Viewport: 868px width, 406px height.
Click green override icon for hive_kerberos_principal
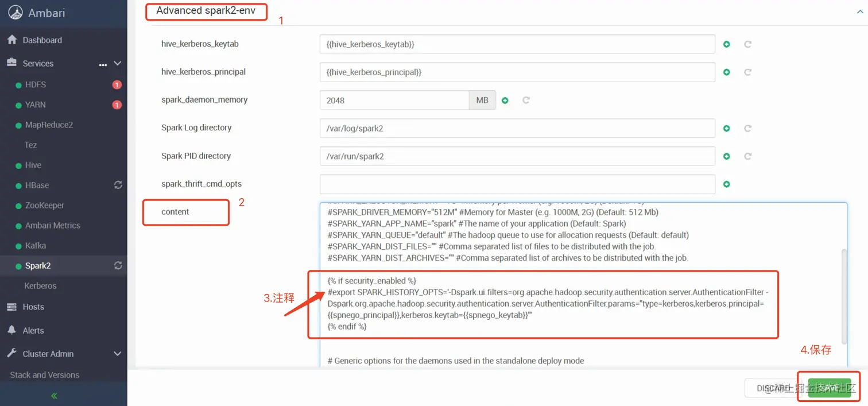727,72
